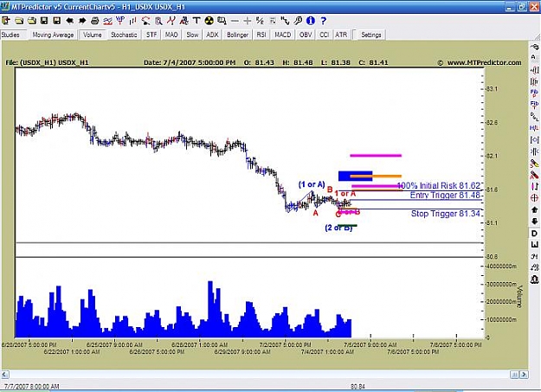Click the up arrow in right sidebar
The height and width of the screenshot is (392, 541).
tap(534, 209)
